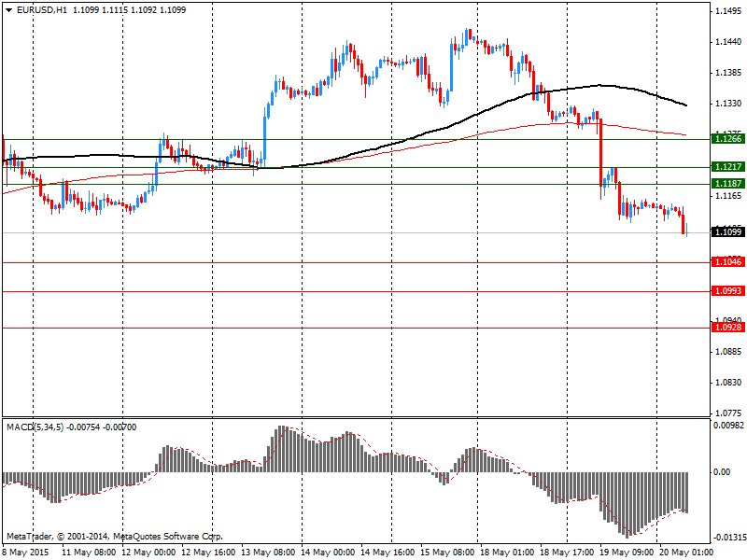
Task: Click the 1.1046 red level price label
Action: coord(728,261)
